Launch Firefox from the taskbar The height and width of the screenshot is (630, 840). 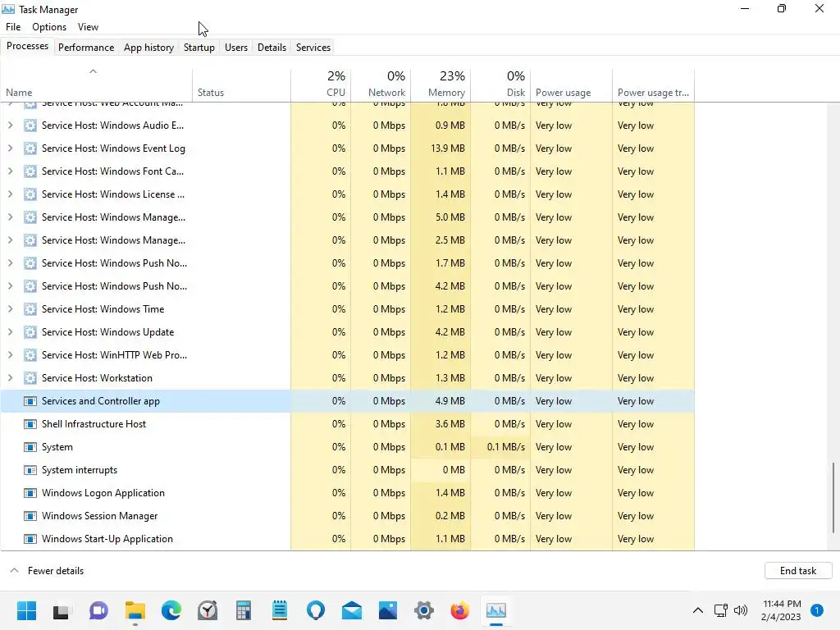pyautogui.click(x=459, y=610)
